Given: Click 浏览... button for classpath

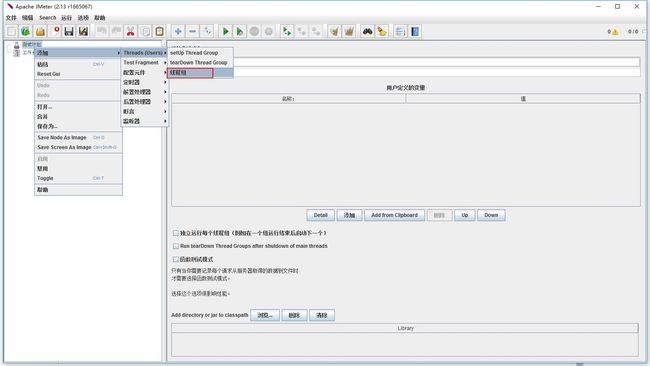Looking at the screenshot, I should tap(265, 315).
